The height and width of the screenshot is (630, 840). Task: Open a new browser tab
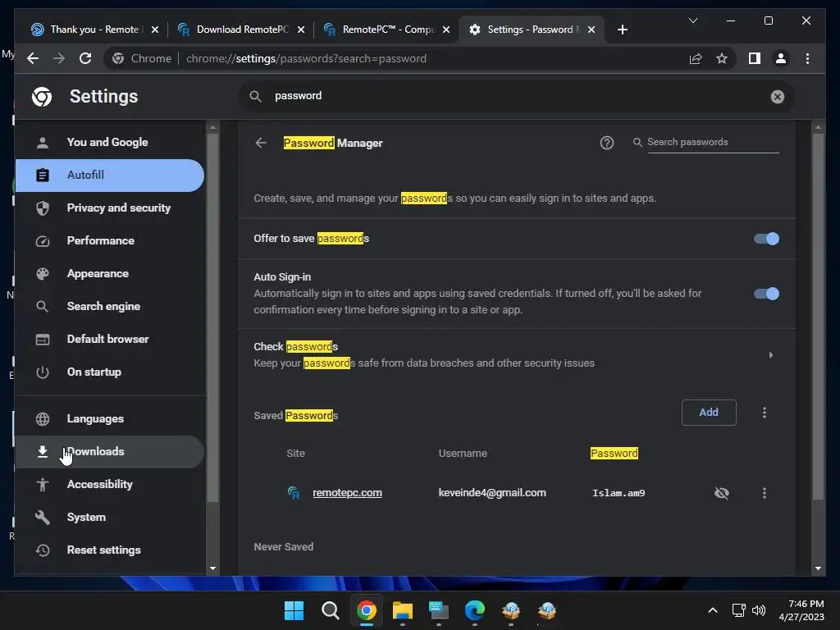tap(623, 30)
